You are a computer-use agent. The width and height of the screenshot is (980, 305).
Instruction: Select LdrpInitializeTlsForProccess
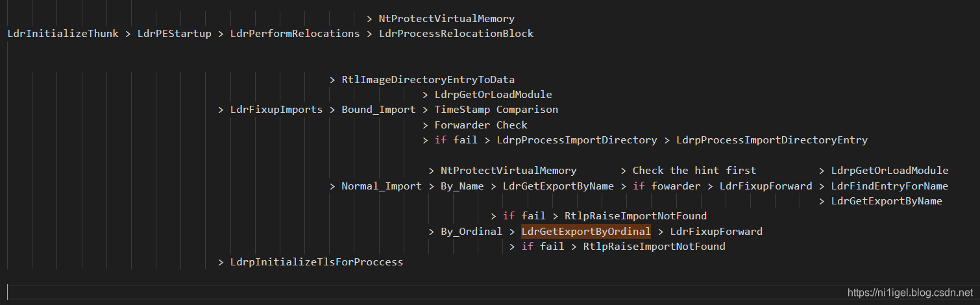(317, 262)
